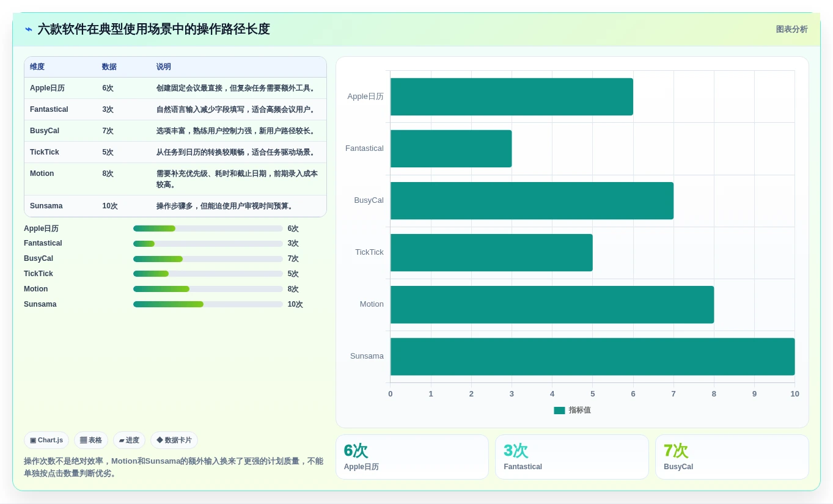
Task: Click the TickTick label on the chart axis
Action: pos(369,252)
